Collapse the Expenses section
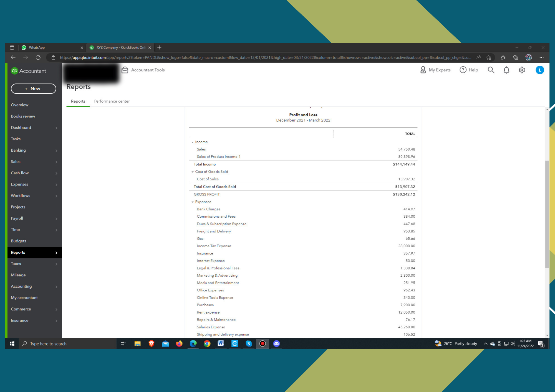 click(193, 202)
